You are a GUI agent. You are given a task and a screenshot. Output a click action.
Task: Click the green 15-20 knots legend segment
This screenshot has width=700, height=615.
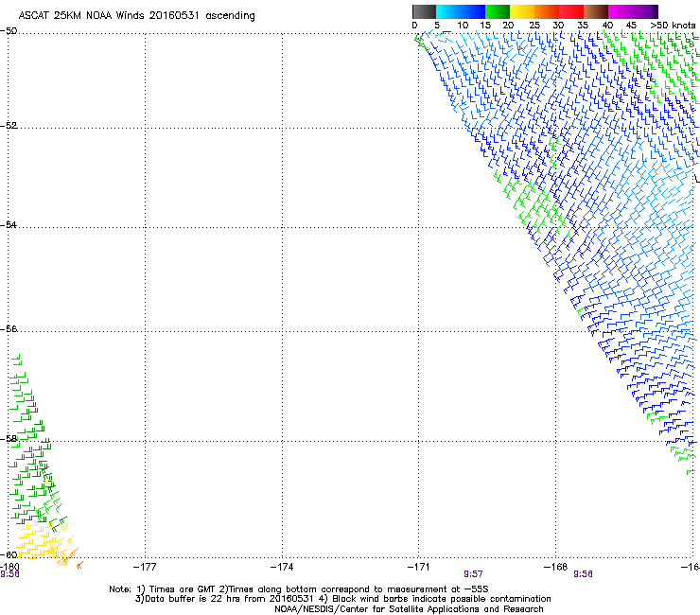498,11
